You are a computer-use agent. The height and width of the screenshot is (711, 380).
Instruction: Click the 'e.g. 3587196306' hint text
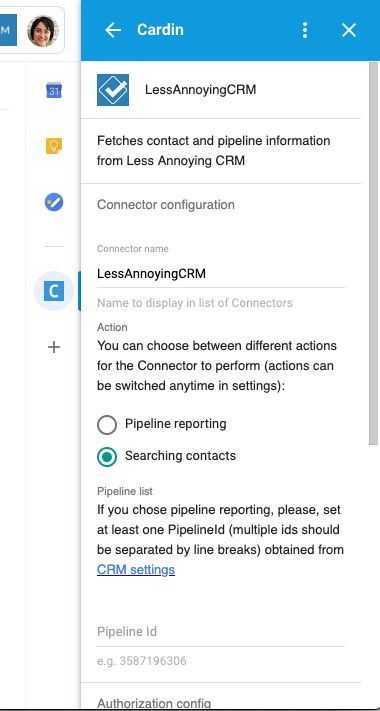pos(141,661)
